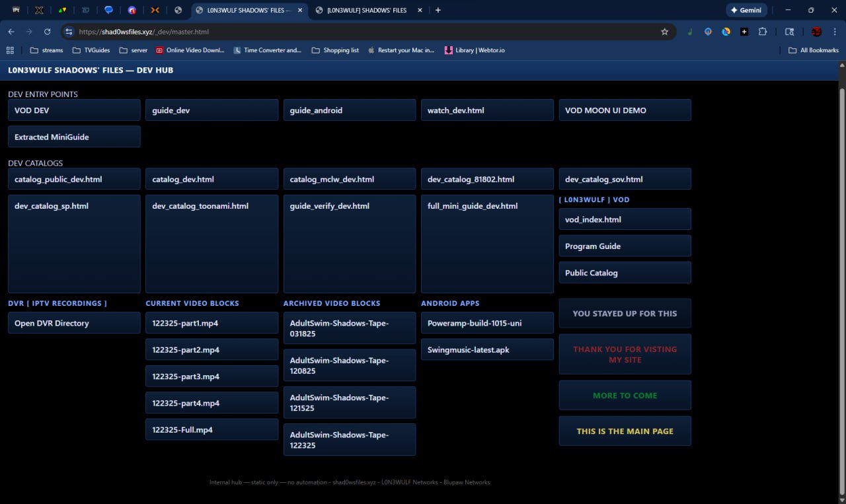
Task: View site information icon in address bar
Action: click(x=68, y=32)
